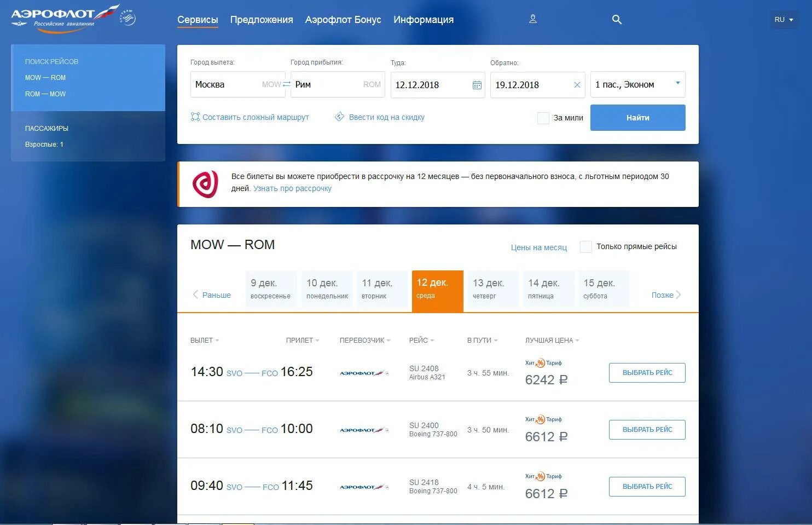Click the Aeroflot logo
Screen dimensions: 812x525
coord(65,19)
